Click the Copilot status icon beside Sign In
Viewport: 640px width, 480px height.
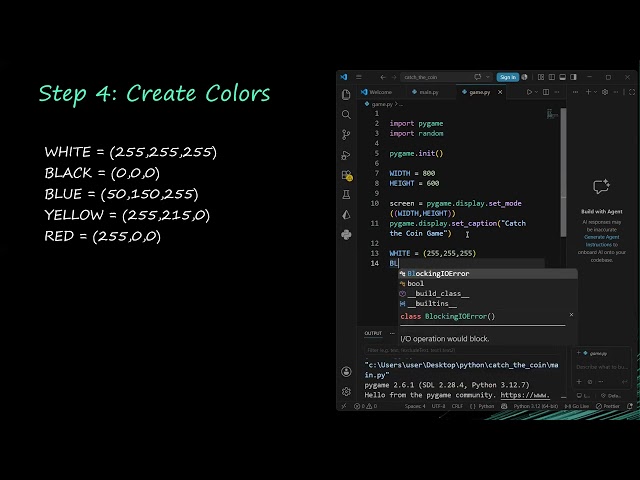(524, 77)
